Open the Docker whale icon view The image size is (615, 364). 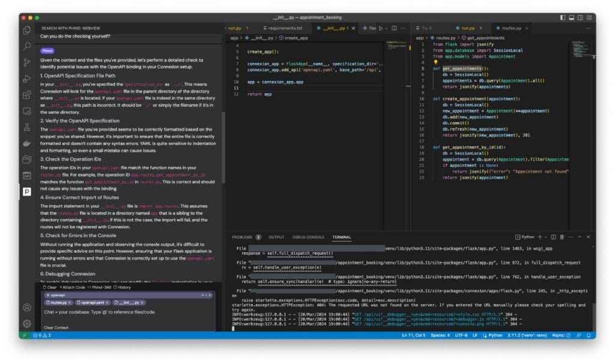coord(26,144)
